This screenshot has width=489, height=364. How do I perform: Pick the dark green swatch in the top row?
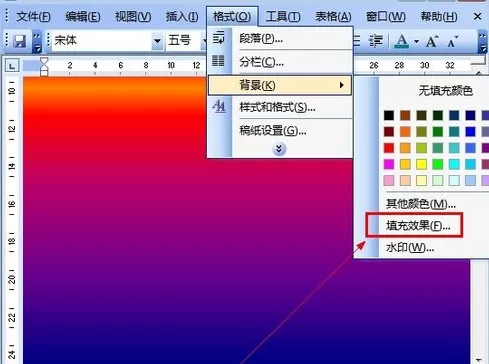(438, 115)
